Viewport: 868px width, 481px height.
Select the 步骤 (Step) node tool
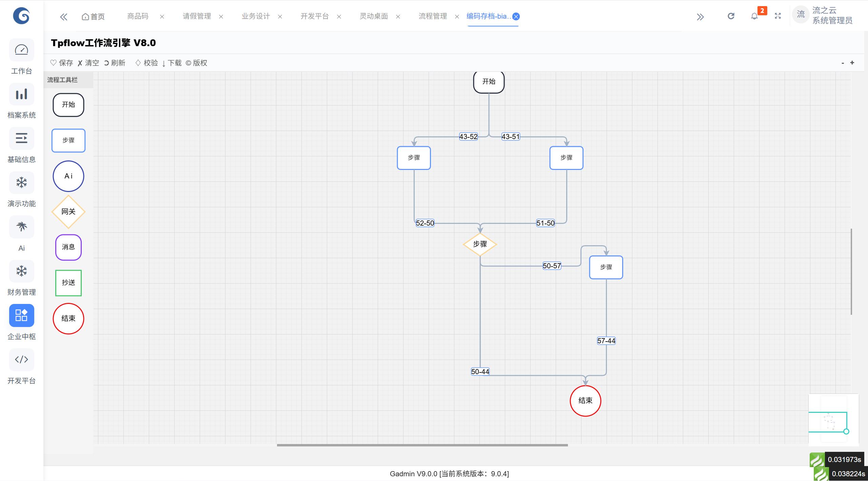68,140
